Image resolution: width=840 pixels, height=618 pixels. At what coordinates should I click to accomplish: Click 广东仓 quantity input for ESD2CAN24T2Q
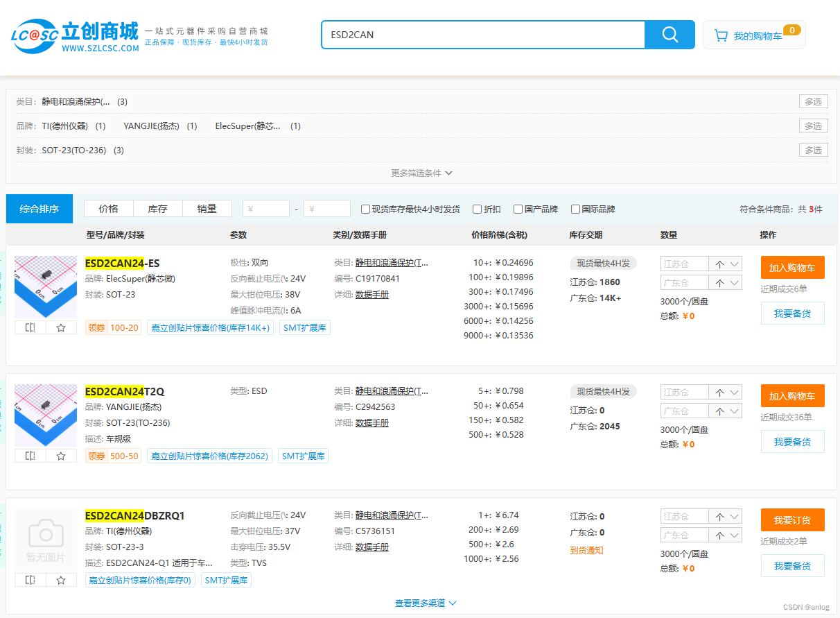click(685, 411)
